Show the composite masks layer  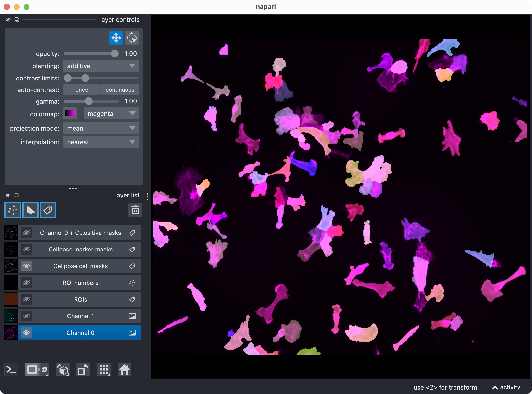[x=26, y=233]
